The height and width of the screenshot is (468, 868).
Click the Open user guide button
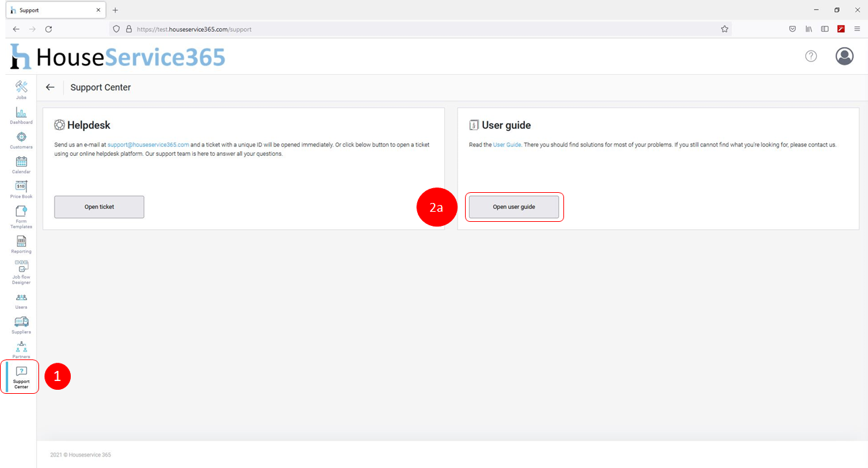[514, 207]
